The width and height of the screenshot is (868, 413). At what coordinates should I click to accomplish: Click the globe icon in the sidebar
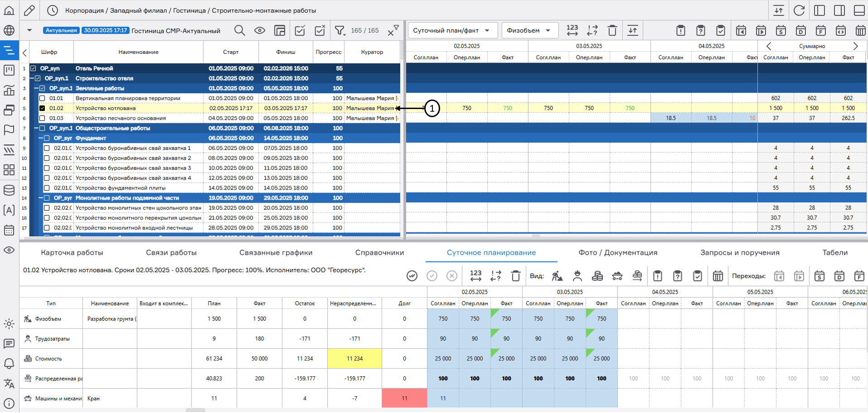(9, 30)
